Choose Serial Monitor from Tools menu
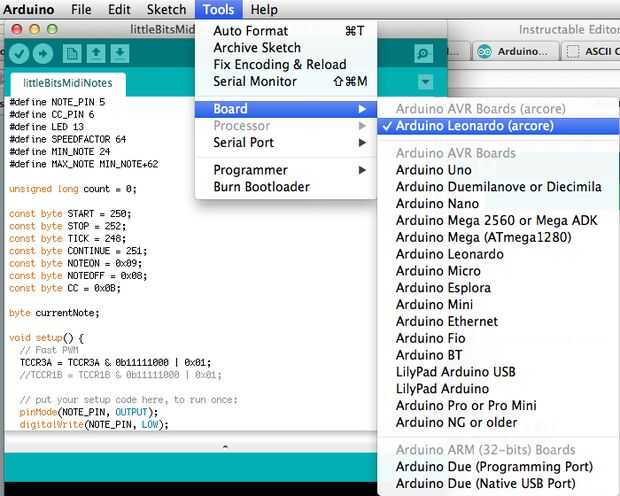 tap(285, 81)
